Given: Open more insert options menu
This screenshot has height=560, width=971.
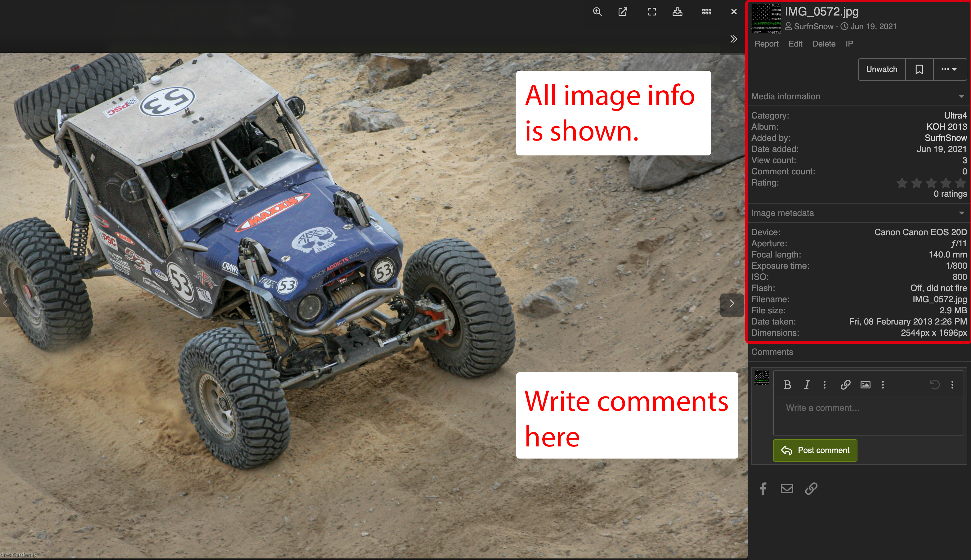Looking at the screenshot, I should [x=883, y=385].
